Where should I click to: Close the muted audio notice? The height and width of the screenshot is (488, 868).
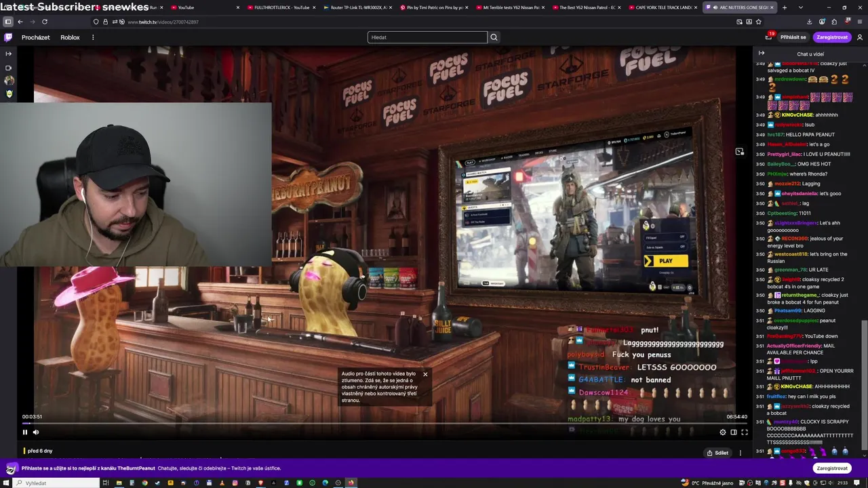pyautogui.click(x=425, y=374)
